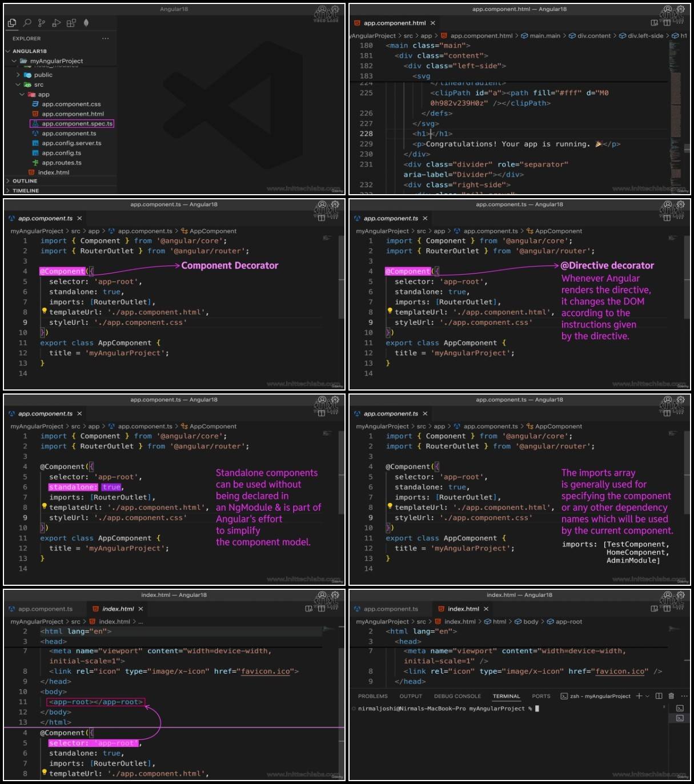Open the Extensions view icon
This screenshot has height=784, width=694.
71,23
